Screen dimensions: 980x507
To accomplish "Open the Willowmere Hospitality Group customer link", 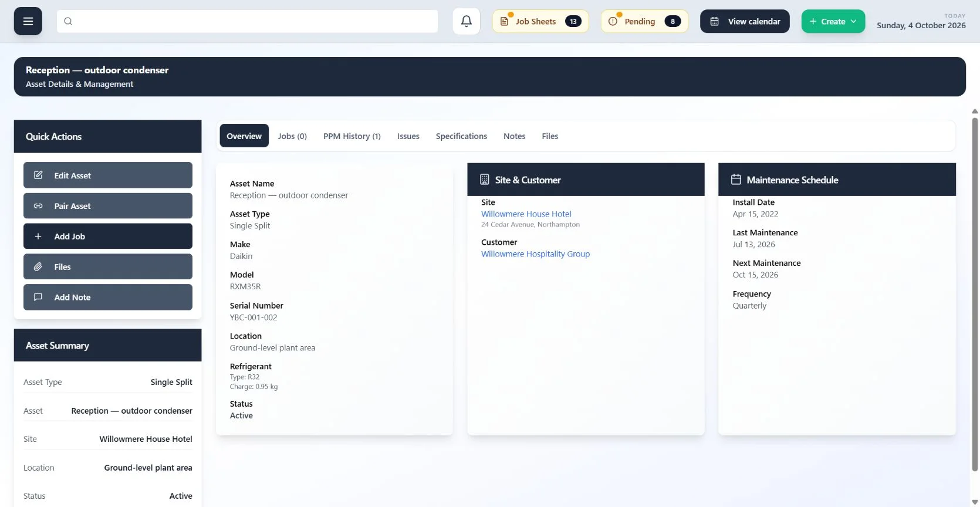I will tap(535, 254).
